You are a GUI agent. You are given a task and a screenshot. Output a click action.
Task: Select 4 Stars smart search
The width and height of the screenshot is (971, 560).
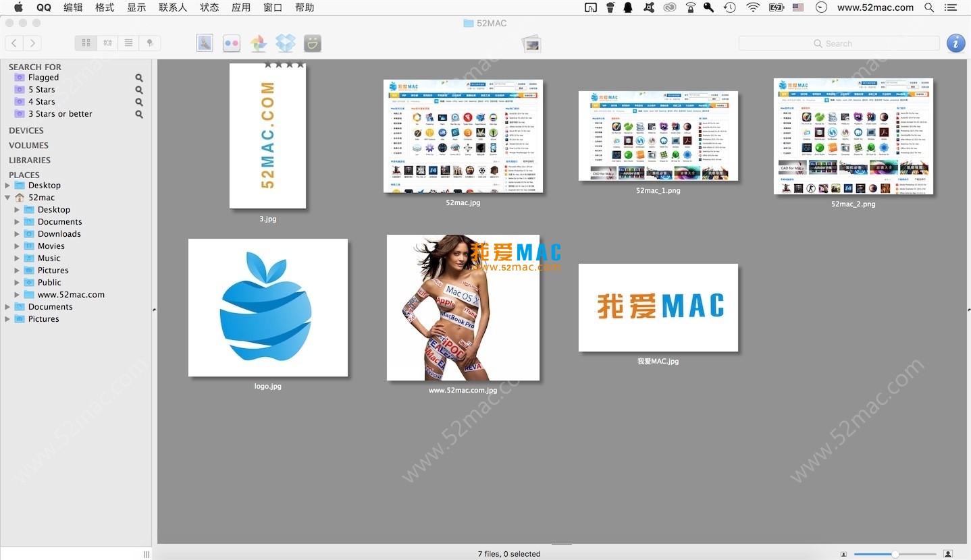[x=41, y=102]
